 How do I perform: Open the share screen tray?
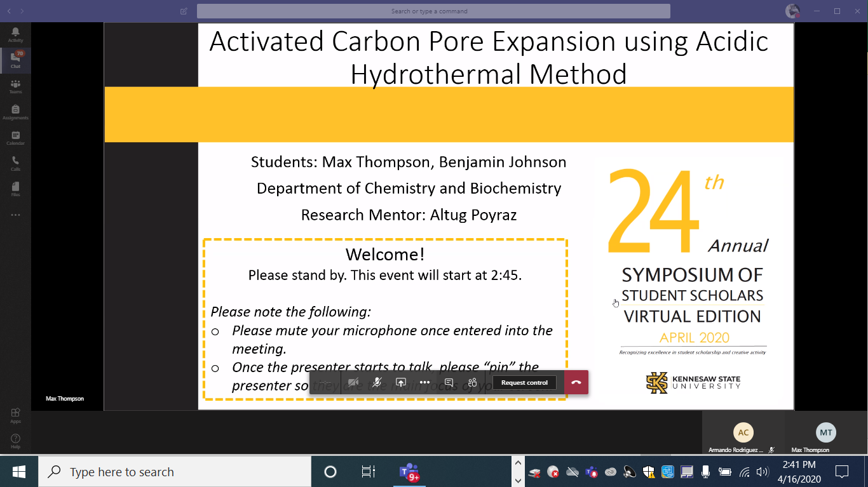401,382
